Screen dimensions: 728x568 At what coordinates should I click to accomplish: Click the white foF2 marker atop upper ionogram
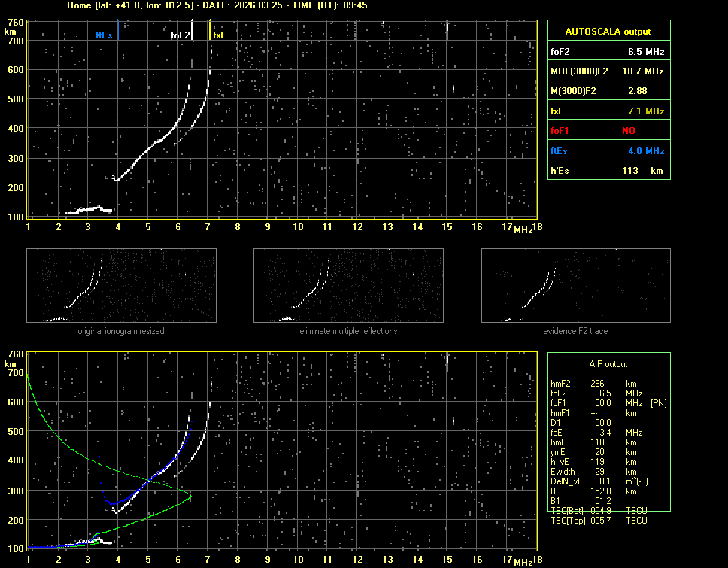pos(193,31)
